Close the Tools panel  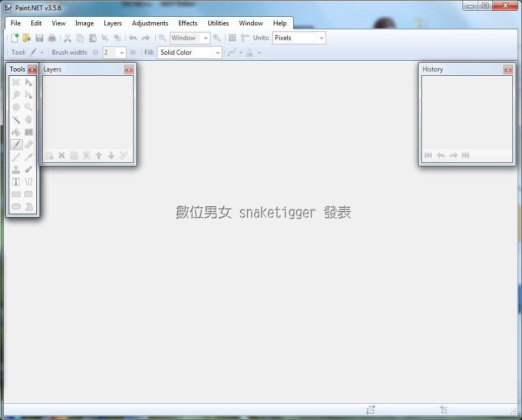click(x=32, y=69)
